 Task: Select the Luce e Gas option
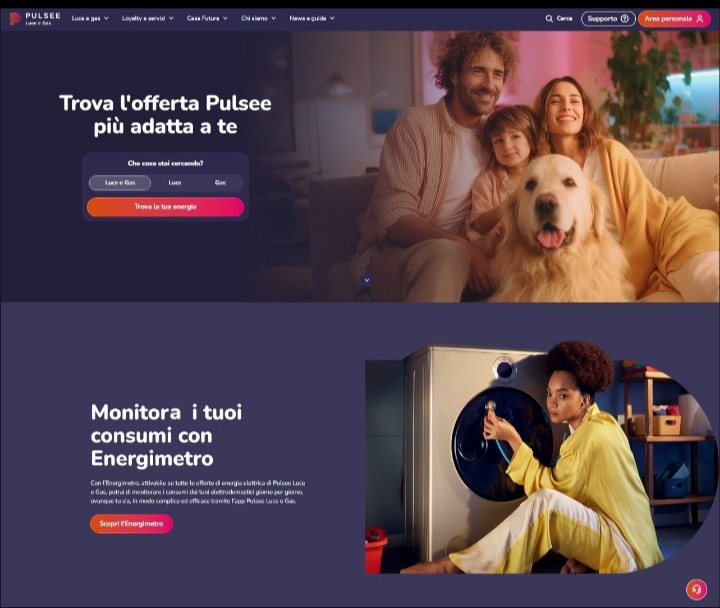pos(120,182)
